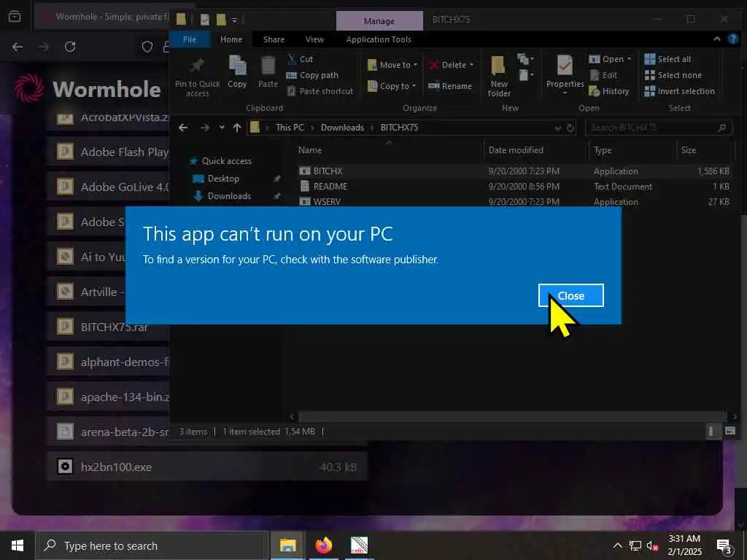
Task: Open Firefox from taskbar
Action: 324,545
